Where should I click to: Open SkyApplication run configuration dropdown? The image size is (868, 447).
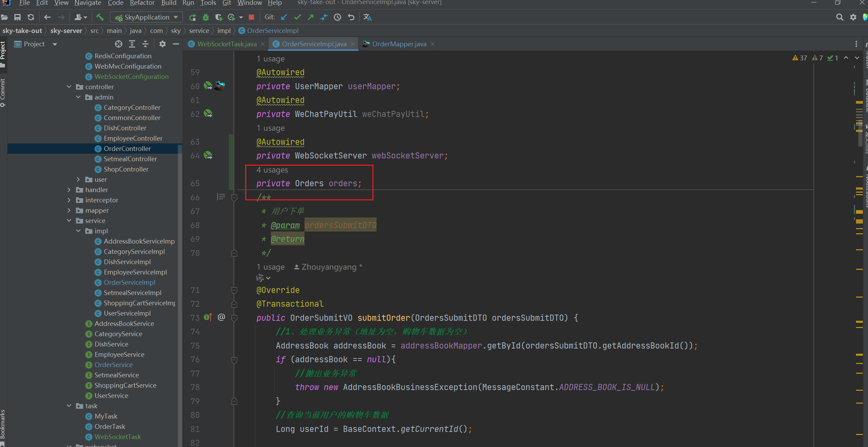click(147, 17)
